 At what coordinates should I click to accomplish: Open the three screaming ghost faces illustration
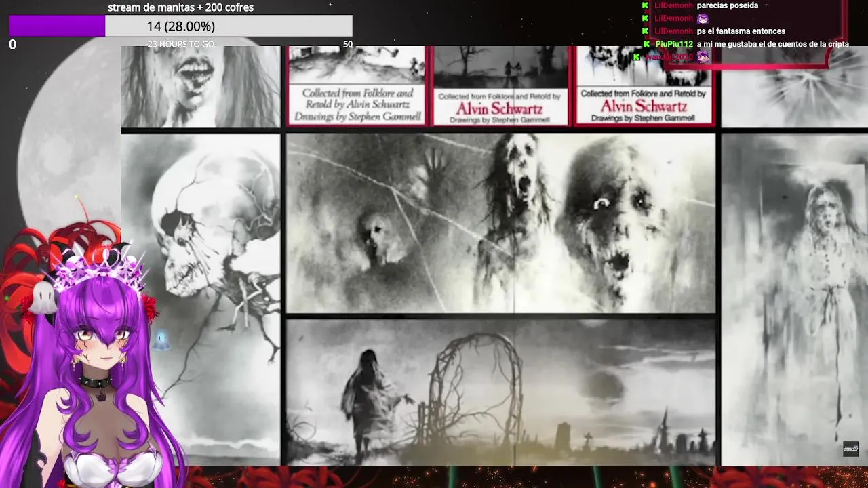(x=500, y=223)
